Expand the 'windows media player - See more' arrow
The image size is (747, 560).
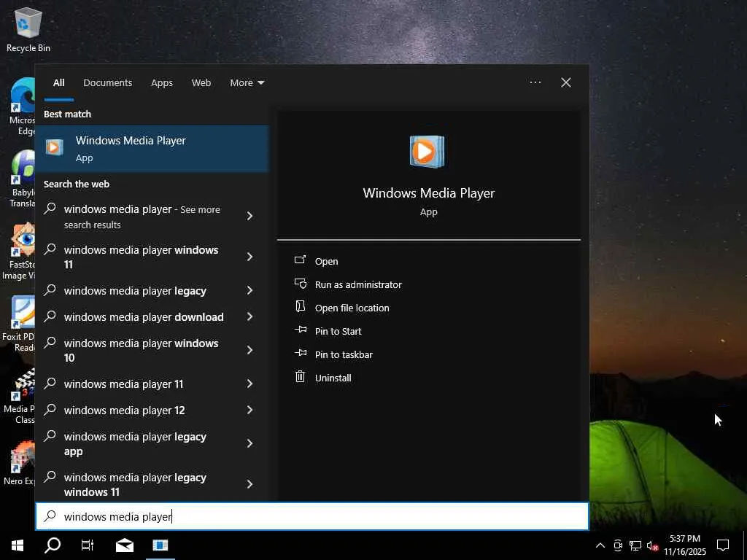click(249, 216)
